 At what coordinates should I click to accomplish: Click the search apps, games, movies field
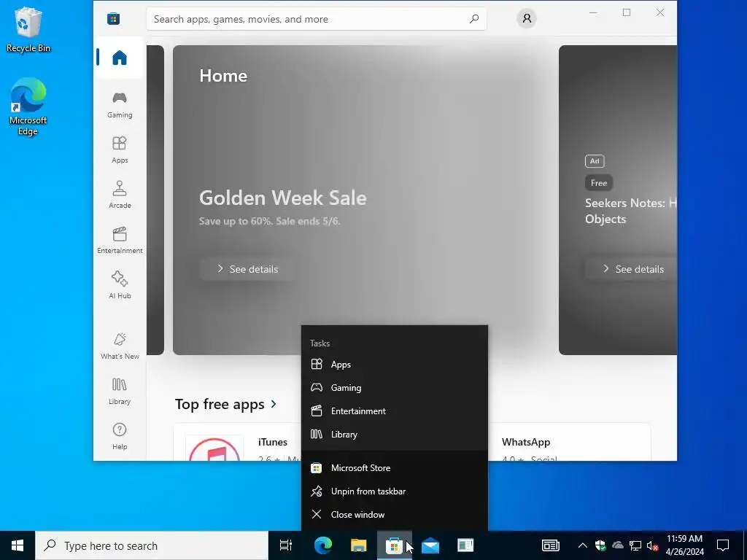click(317, 19)
